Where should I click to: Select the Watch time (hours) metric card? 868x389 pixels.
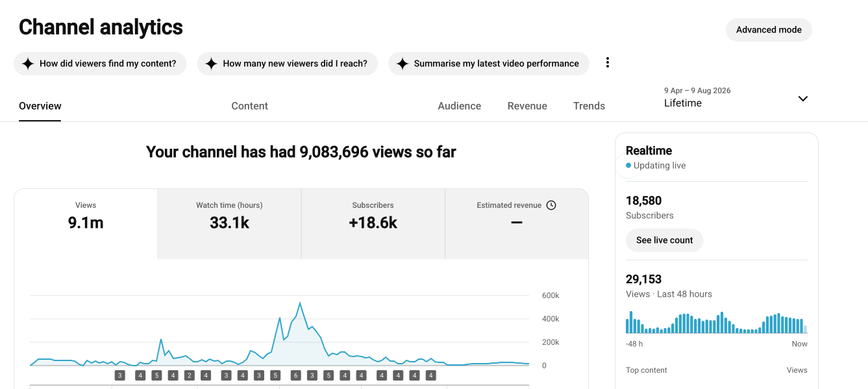click(x=229, y=224)
